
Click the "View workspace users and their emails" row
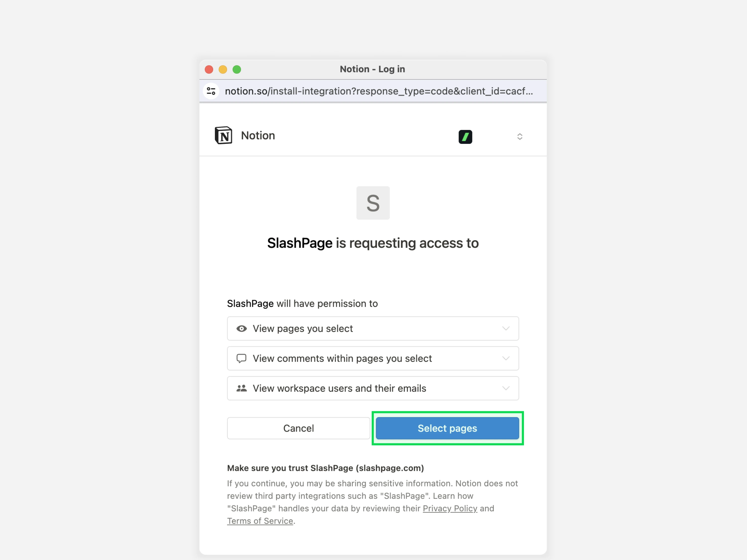(373, 388)
